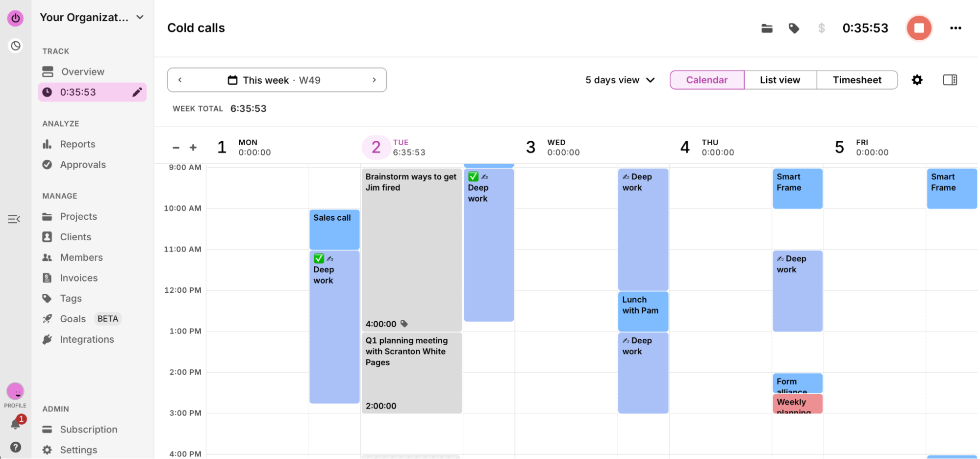Expand the Your Organization switcher
This screenshot has width=980, height=459.
(140, 17)
